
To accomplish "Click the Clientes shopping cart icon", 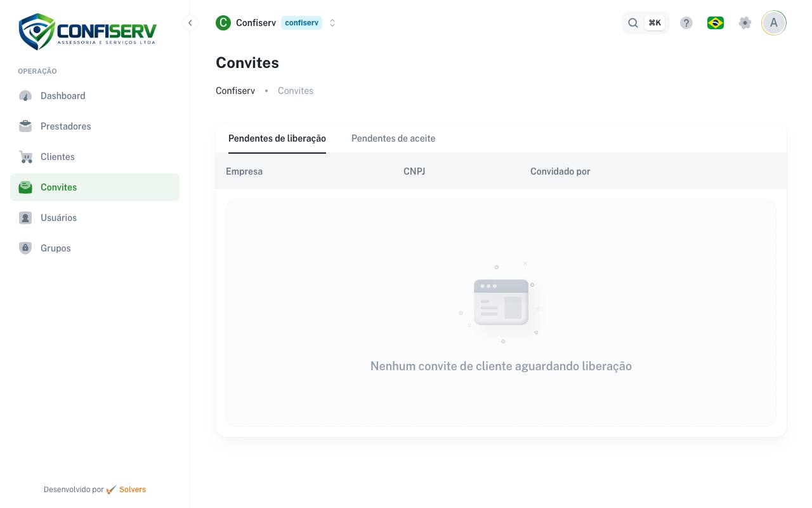I will pyautogui.click(x=25, y=157).
